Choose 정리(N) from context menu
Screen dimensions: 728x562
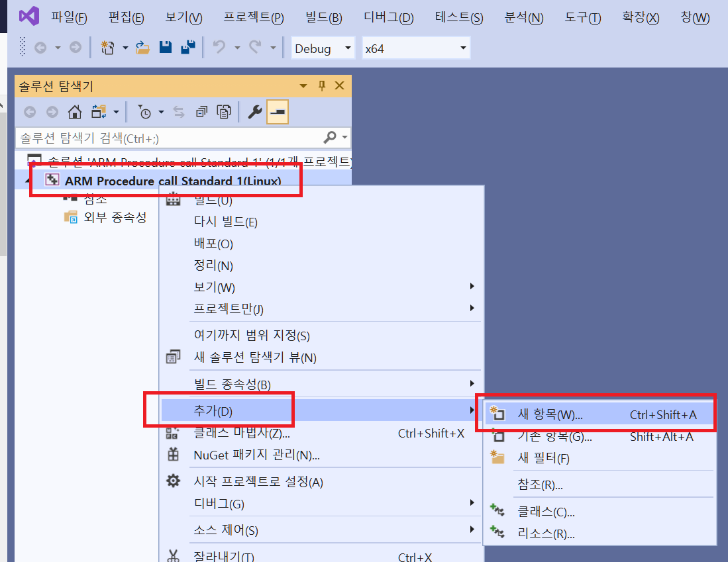point(213,265)
